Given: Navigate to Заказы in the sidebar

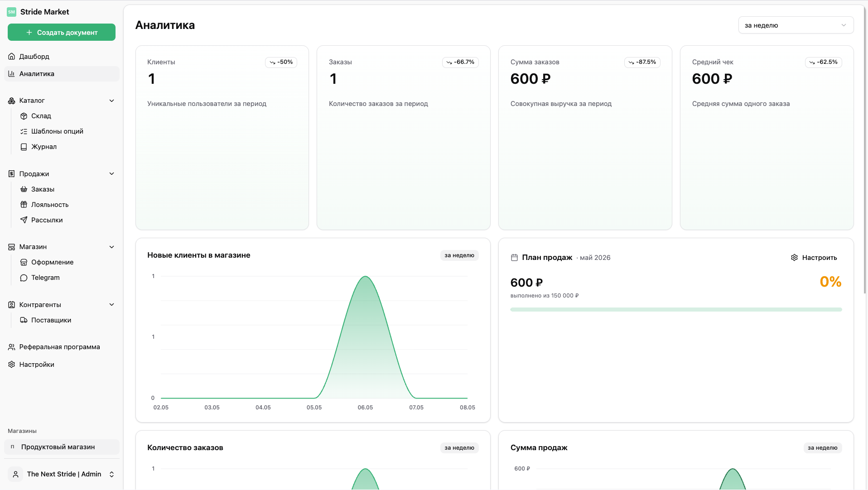Looking at the screenshot, I should pos(68,189).
